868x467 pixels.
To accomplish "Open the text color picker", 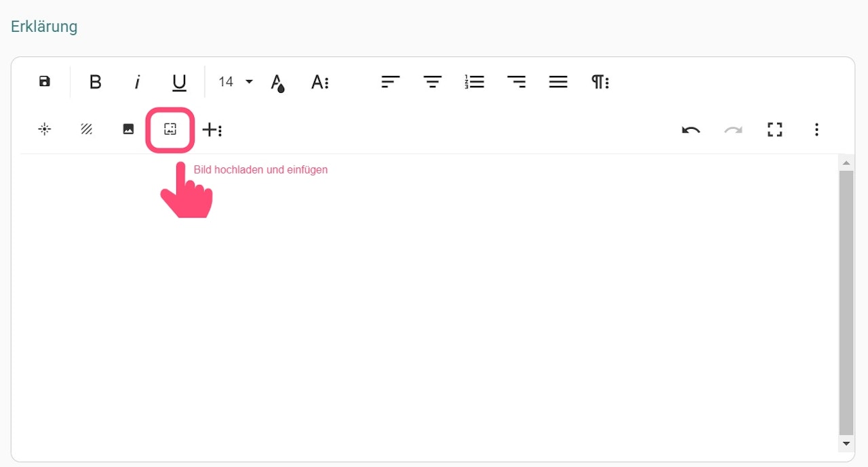I will (277, 83).
